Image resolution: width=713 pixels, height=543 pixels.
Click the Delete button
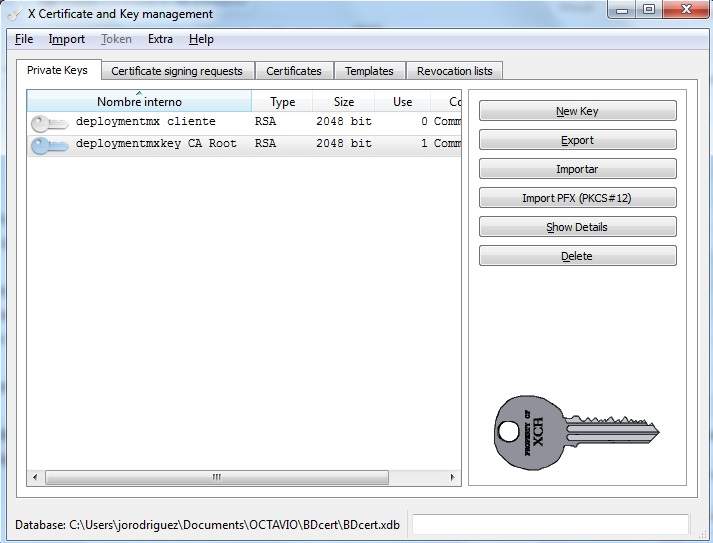tap(577, 256)
